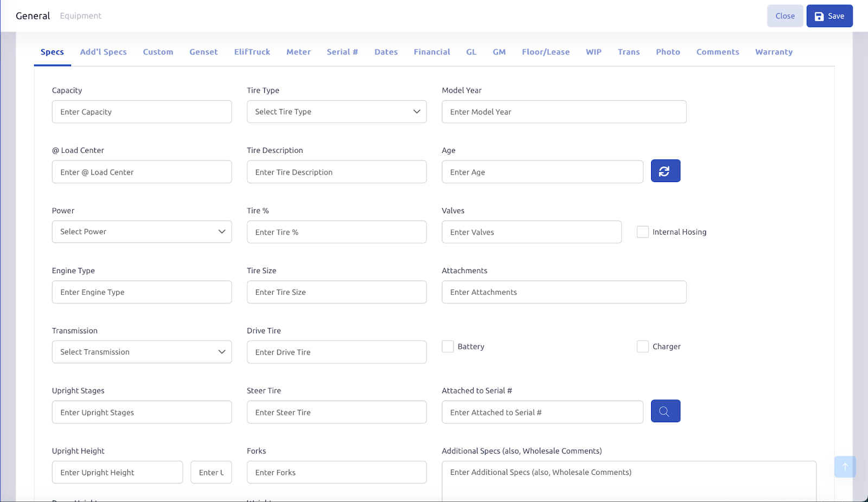
Task: Select the Genset tab
Action: [x=203, y=52]
